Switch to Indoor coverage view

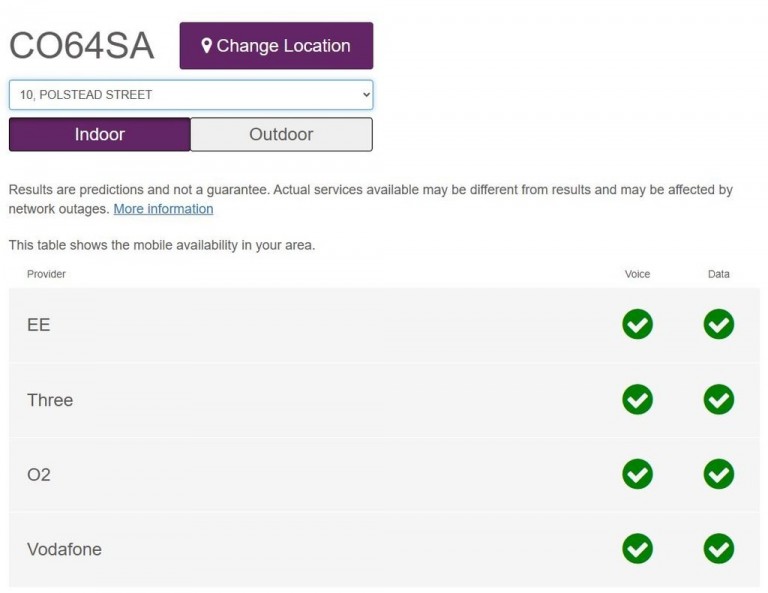99,134
